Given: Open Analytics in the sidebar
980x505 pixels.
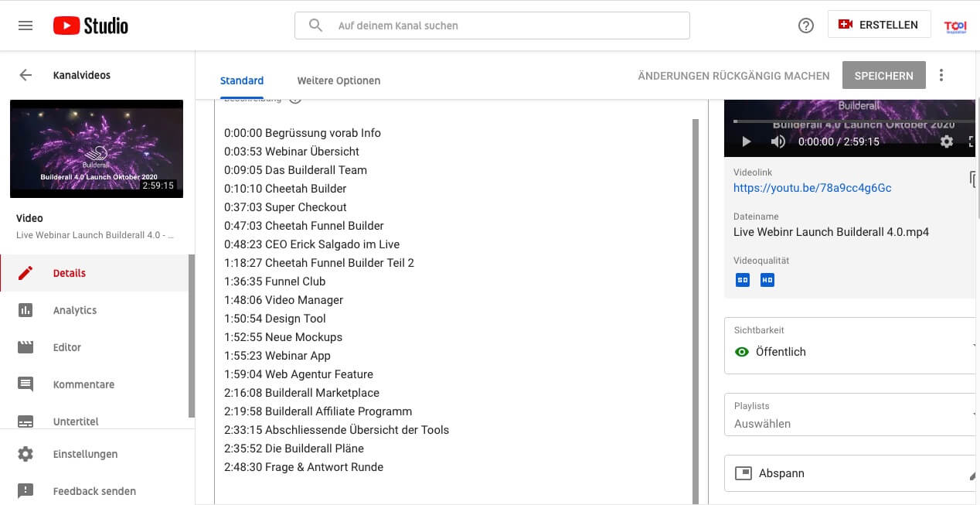Looking at the screenshot, I should point(94,310).
